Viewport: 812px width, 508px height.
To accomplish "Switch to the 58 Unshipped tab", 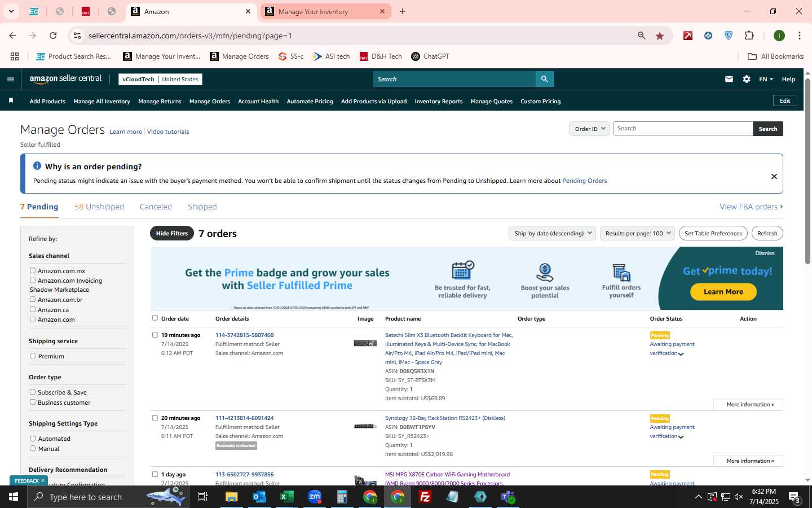I will [99, 207].
